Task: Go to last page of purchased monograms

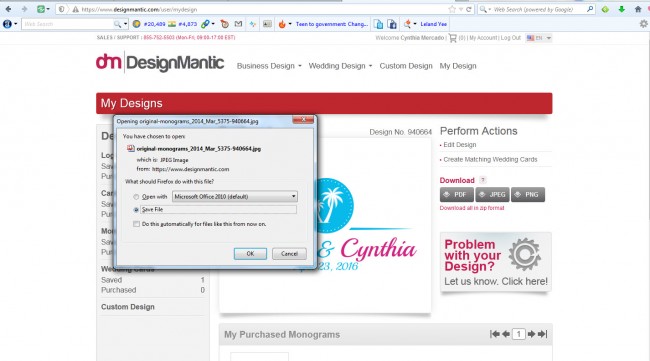Action: tap(542, 334)
